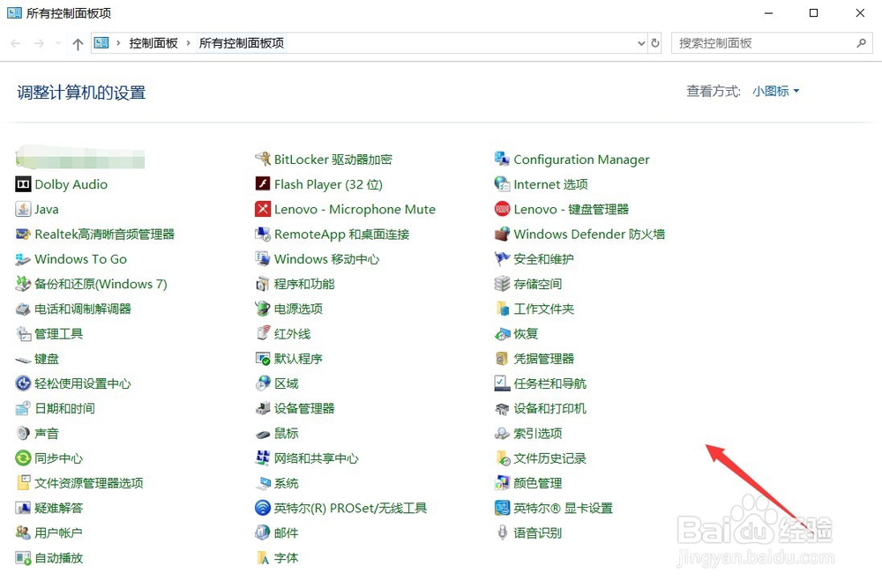882x588 pixels.
Task: Expand the arrow after 控制面板 breadcrumb
Action: [188, 43]
